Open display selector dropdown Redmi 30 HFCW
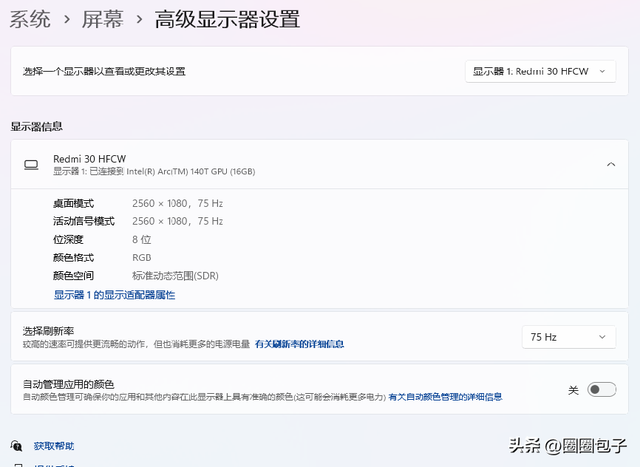Image resolution: width=640 pixels, height=467 pixels. (x=540, y=71)
